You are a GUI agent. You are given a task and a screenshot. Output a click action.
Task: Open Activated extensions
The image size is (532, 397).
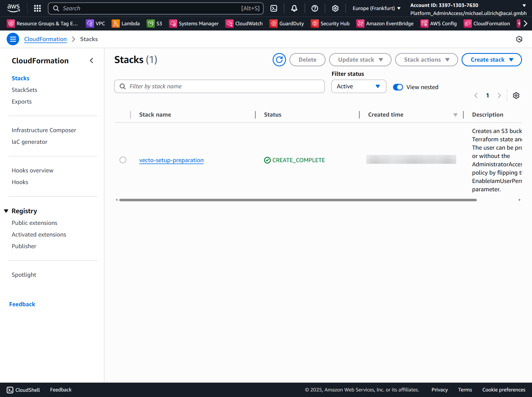39,235
